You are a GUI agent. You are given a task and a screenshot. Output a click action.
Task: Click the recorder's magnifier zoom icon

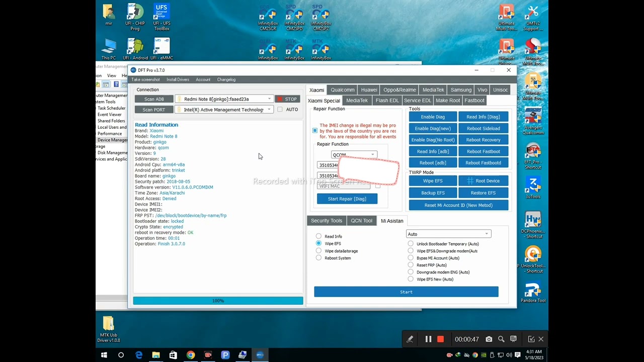[501, 339]
